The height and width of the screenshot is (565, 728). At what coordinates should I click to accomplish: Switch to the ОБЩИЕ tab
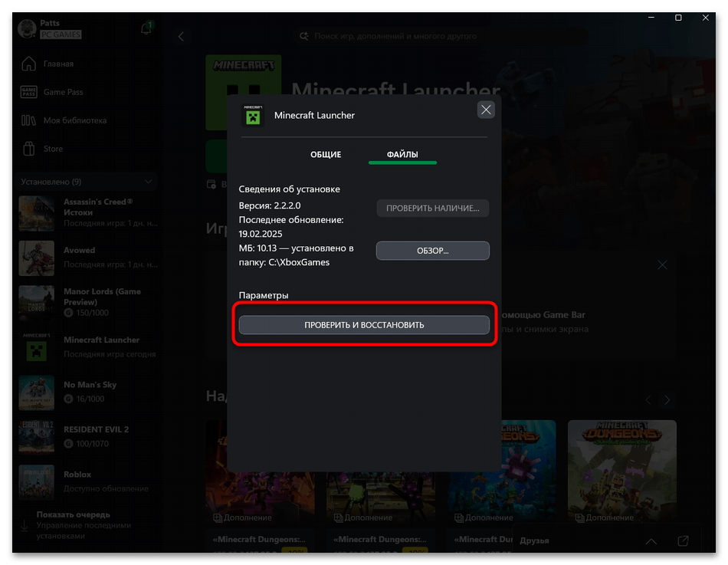(326, 154)
